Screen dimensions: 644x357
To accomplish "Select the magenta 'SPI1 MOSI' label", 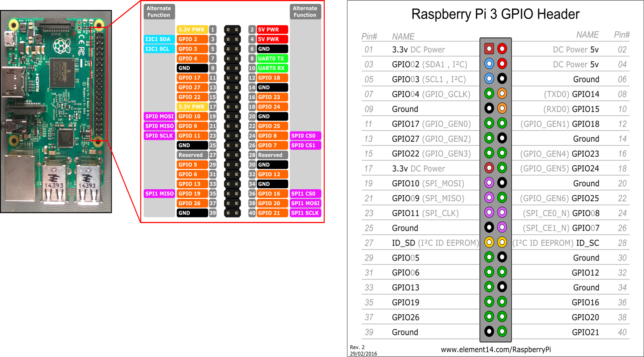I will 305,203.
